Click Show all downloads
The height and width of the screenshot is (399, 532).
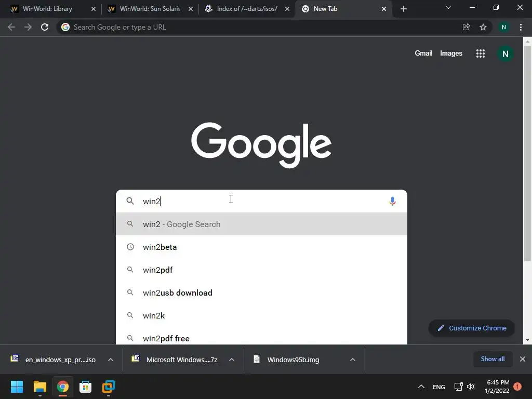pyautogui.click(x=493, y=359)
